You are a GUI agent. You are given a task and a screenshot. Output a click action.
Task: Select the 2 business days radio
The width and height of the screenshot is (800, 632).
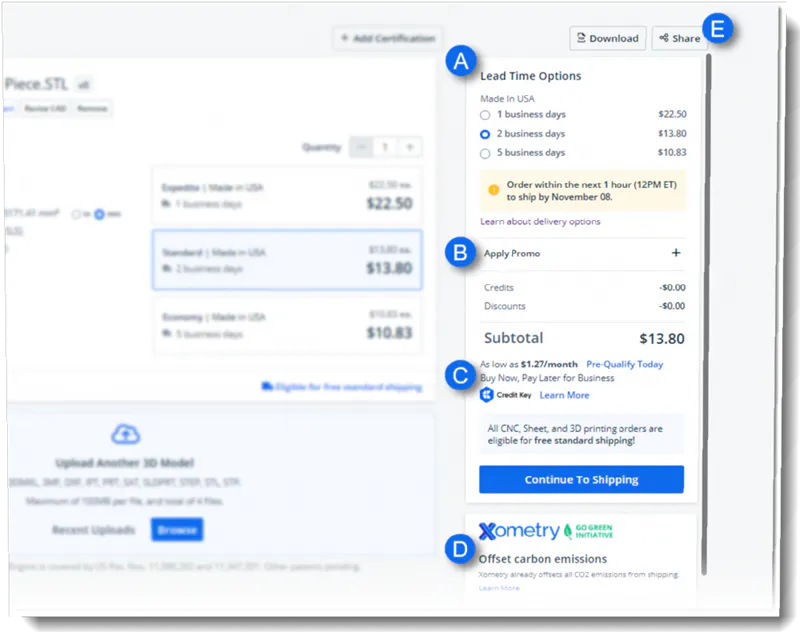point(485,134)
